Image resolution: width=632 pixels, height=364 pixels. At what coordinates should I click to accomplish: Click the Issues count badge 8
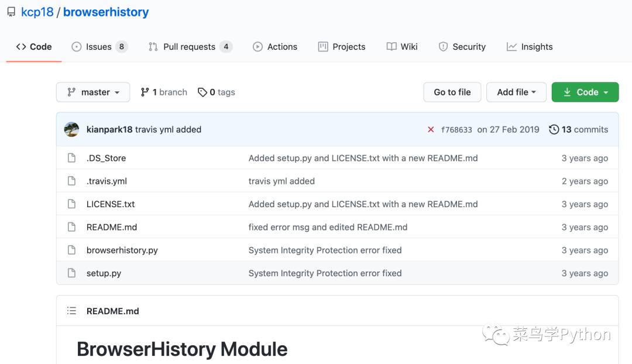pos(122,47)
